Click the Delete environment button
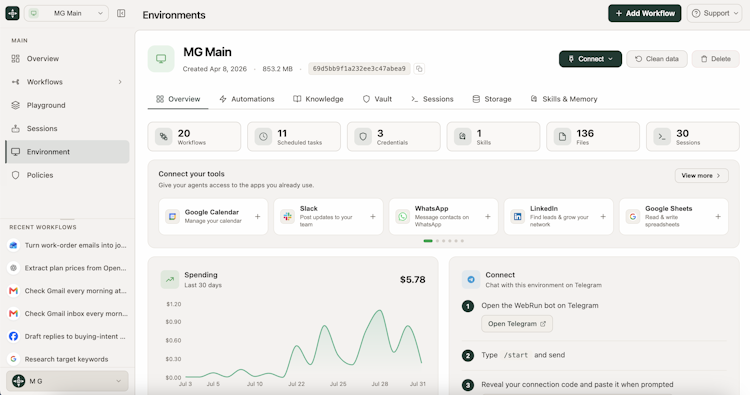Image resolution: width=750 pixels, height=395 pixels. pyautogui.click(x=716, y=59)
